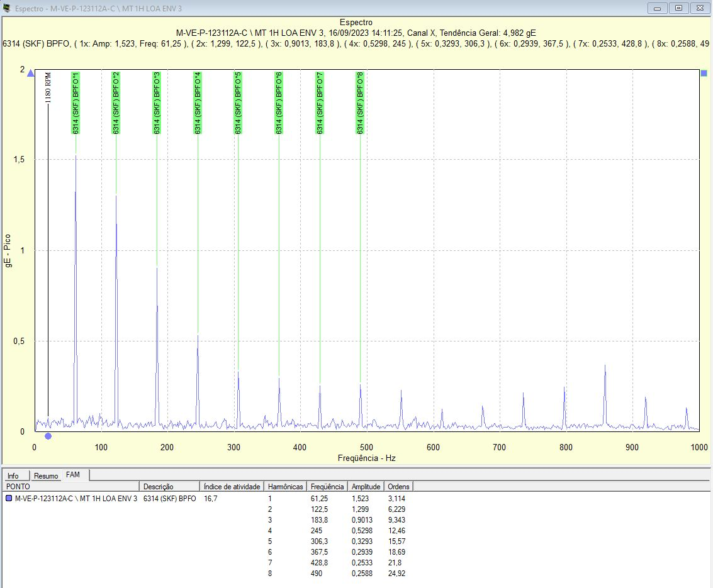Click frequency value 183,8 in table
Image resolution: width=713 pixels, height=588 pixels.
pos(319,520)
